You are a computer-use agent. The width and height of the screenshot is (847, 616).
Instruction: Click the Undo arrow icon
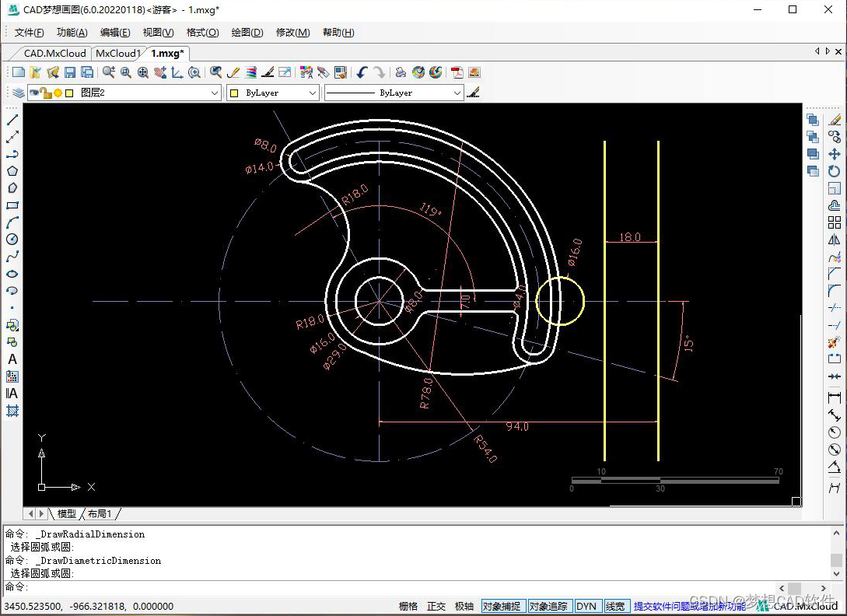(x=362, y=72)
